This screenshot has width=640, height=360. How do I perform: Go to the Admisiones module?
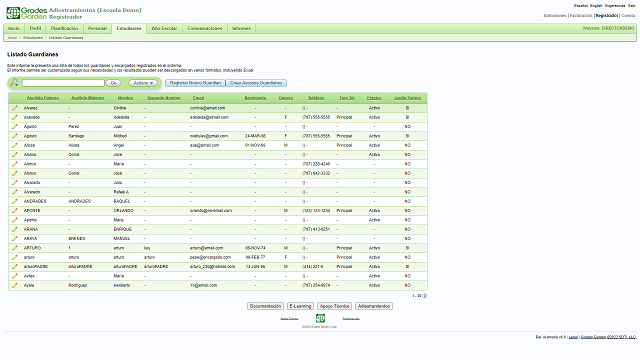(x=555, y=16)
